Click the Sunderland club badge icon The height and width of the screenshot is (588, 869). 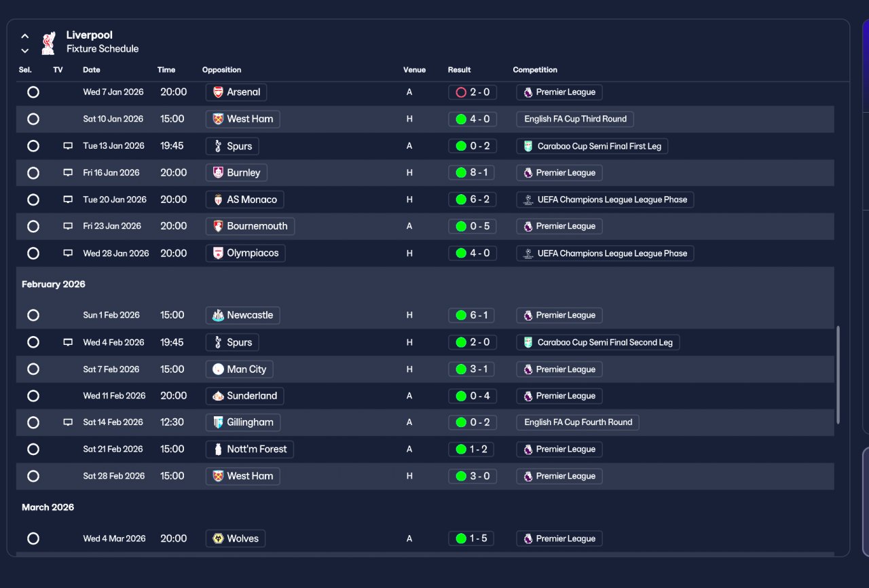pyautogui.click(x=218, y=396)
